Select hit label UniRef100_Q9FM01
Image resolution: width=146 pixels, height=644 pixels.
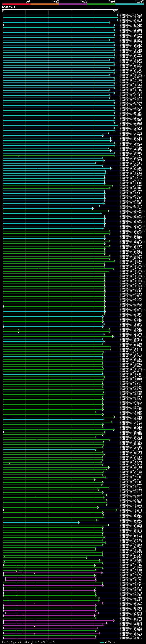131,55
